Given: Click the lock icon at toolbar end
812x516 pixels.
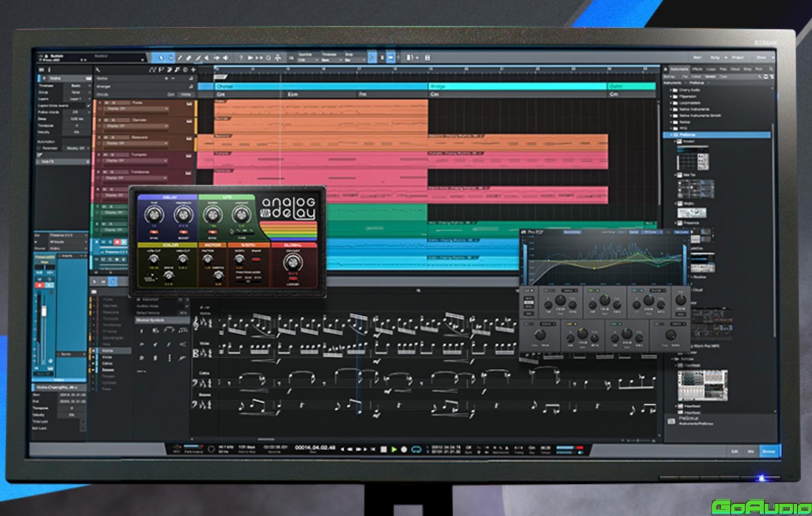Looking at the screenshot, I should (x=427, y=58).
